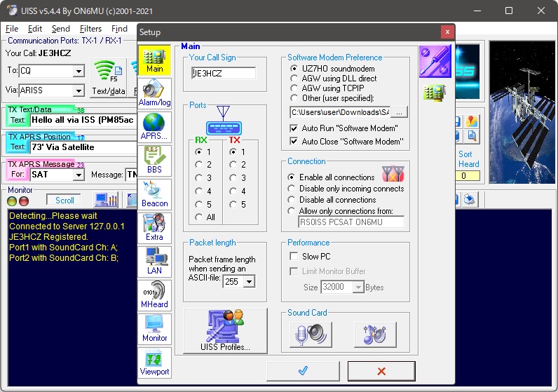Open the To: CQ dropdown
Viewport: 558px width, 392px height.
click(x=79, y=71)
